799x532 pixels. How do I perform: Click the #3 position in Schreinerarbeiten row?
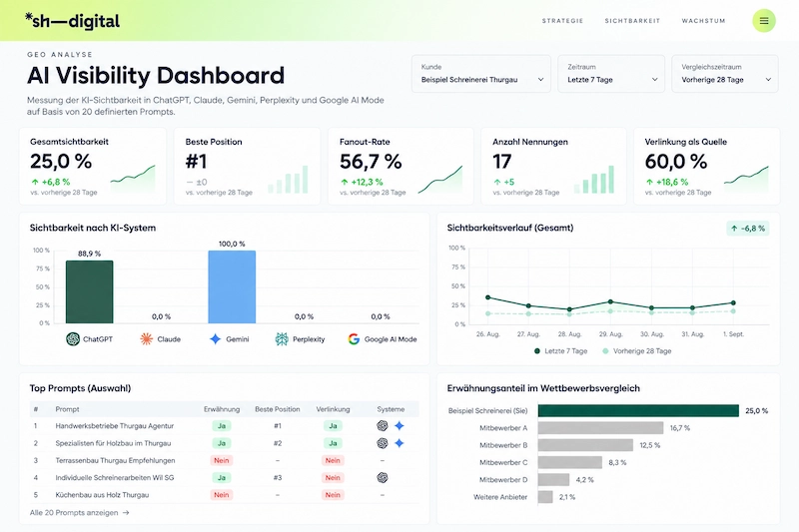click(278, 477)
